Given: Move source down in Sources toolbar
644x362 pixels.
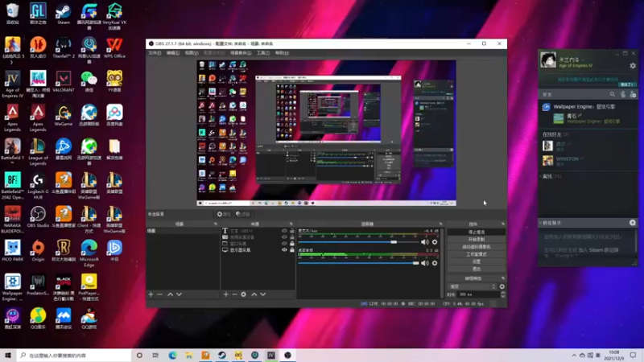Looking at the screenshot, I should [x=263, y=294].
